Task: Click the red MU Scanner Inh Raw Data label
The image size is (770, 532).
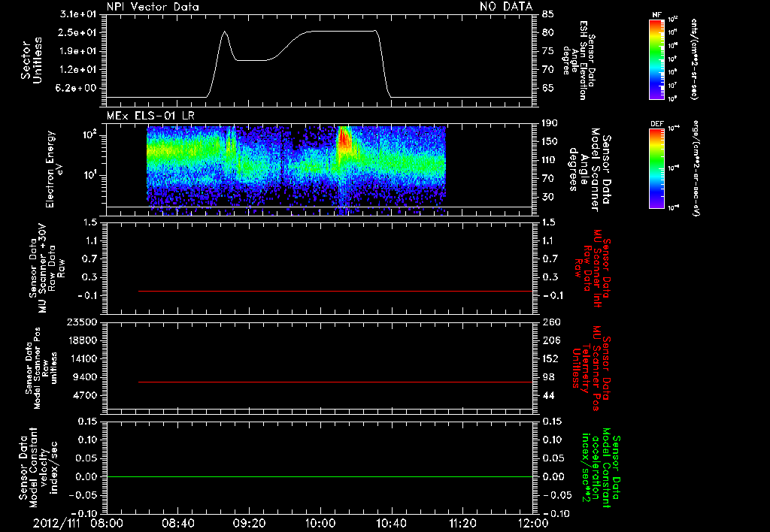Action: 593,268
